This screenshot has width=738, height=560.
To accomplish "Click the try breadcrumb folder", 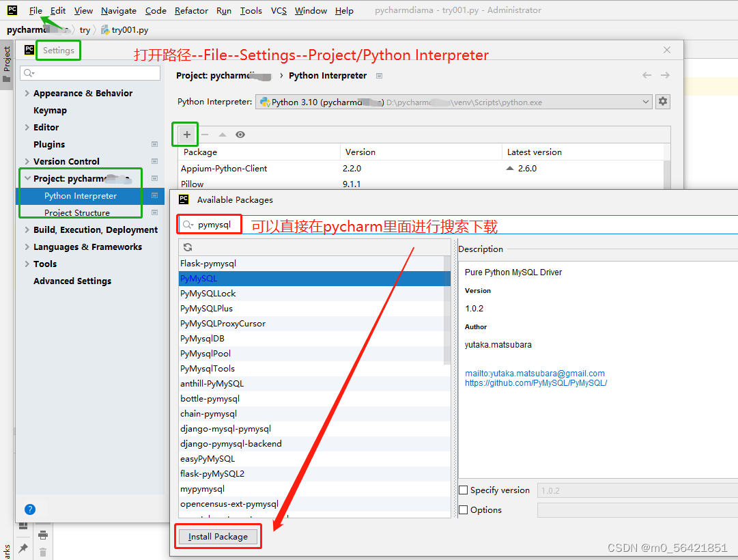I will 85,29.
